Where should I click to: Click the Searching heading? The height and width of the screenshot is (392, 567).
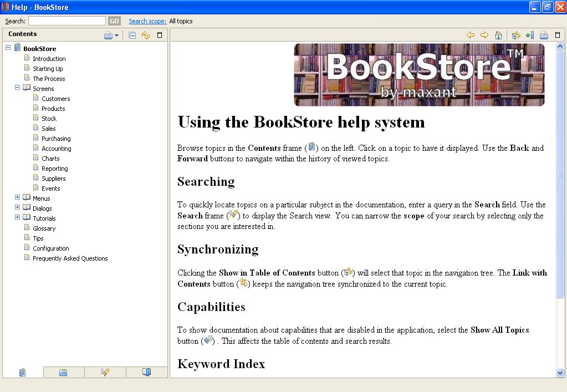click(206, 182)
